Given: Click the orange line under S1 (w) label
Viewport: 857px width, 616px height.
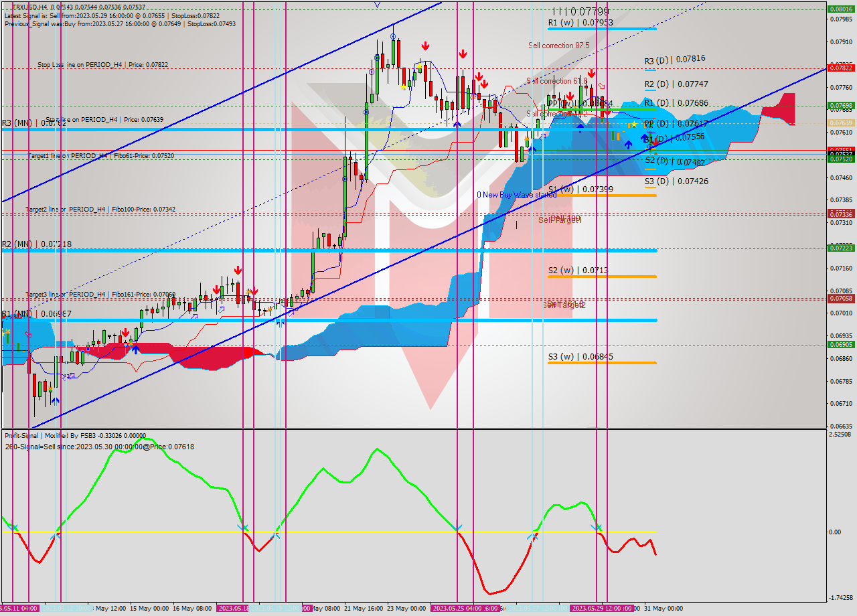Looking at the screenshot, I should pyautogui.click(x=602, y=196).
